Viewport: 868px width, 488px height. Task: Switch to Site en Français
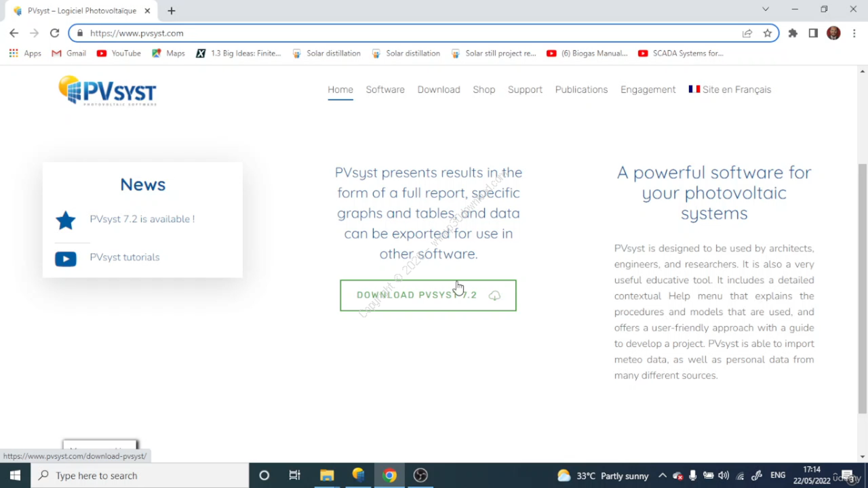tap(730, 89)
